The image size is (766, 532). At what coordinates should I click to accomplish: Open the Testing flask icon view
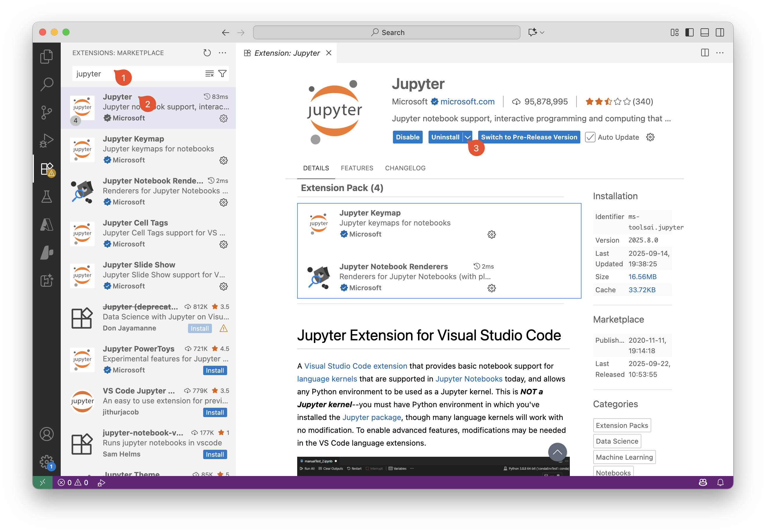tap(46, 196)
